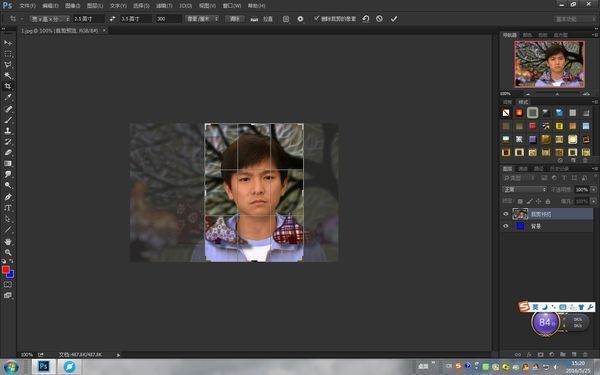
Task: Select the Line shape tool
Action: (x=8, y=230)
